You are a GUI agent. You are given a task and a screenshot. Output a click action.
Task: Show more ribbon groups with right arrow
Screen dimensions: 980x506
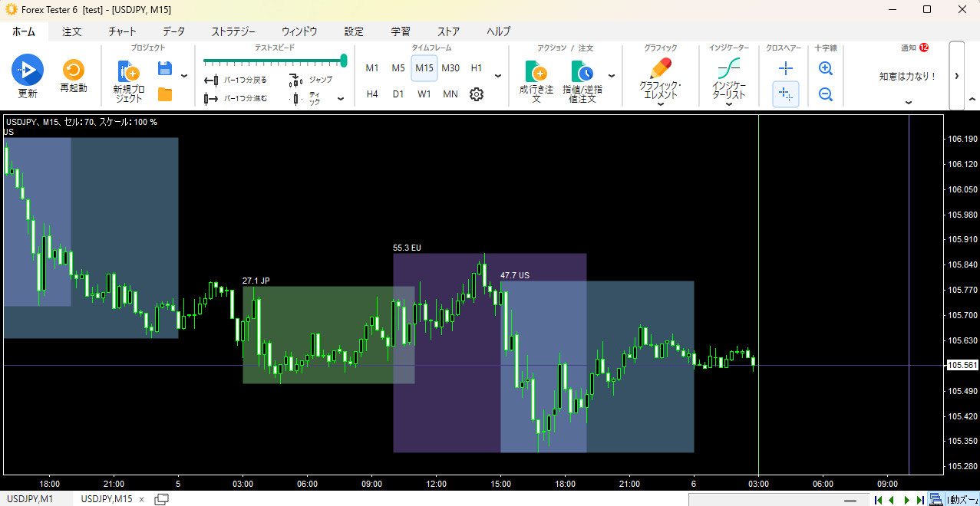[957, 76]
